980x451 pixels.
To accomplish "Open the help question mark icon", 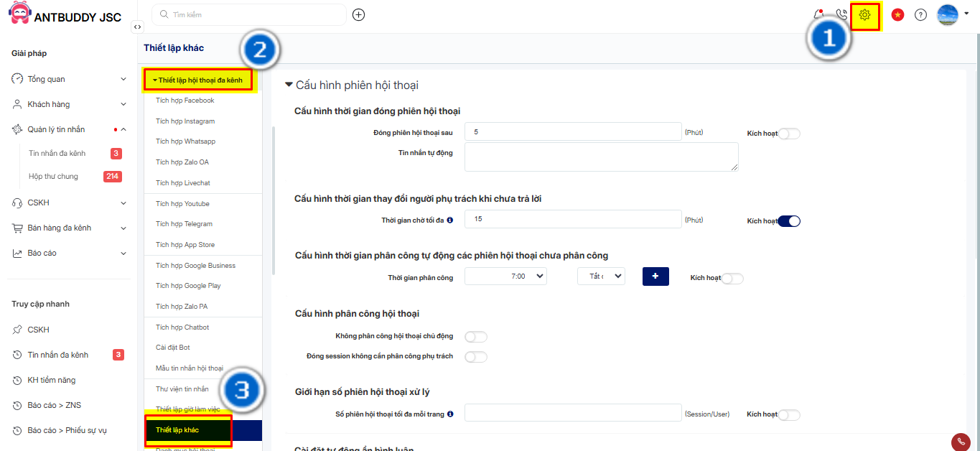I will [920, 14].
